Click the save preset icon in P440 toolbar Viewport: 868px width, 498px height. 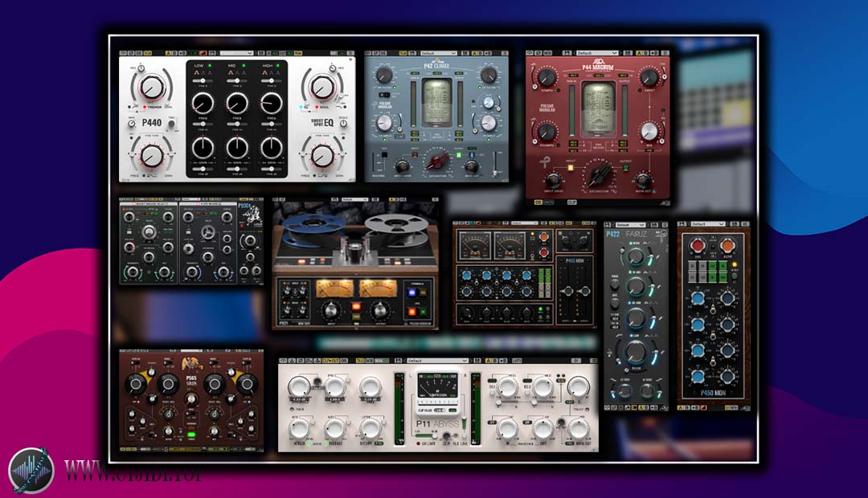(212, 53)
